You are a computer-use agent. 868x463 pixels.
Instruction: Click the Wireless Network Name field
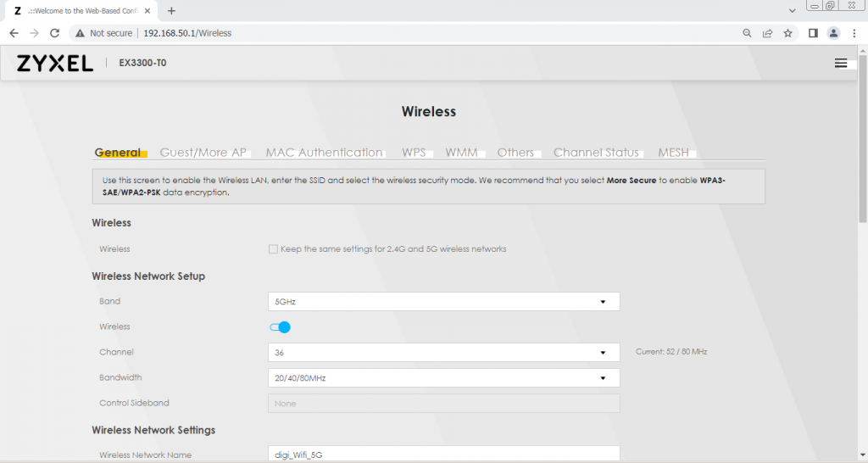443,455
